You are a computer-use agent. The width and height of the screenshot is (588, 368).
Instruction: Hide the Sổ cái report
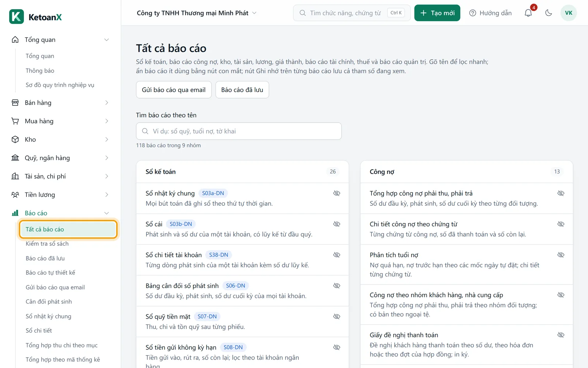coord(337,224)
